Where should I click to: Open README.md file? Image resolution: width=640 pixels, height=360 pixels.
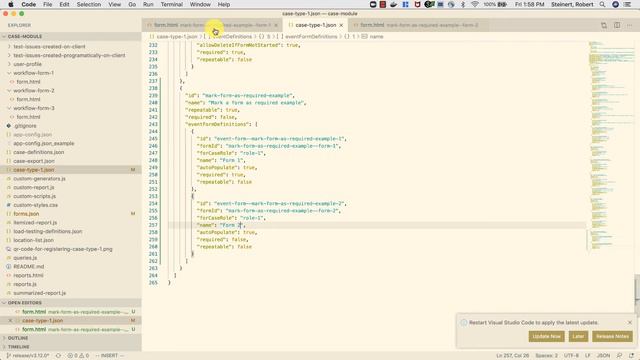coord(71,267)
